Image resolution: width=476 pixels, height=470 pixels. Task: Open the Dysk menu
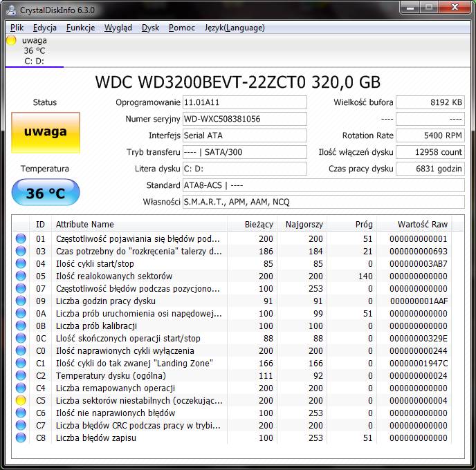(x=150, y=28)
